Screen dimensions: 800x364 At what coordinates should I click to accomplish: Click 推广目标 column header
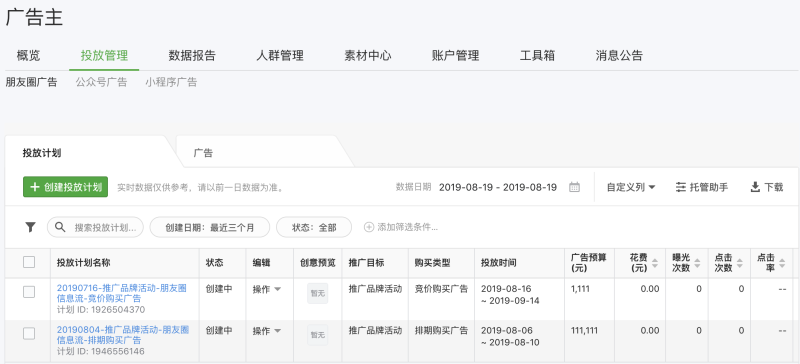[366, 263]
